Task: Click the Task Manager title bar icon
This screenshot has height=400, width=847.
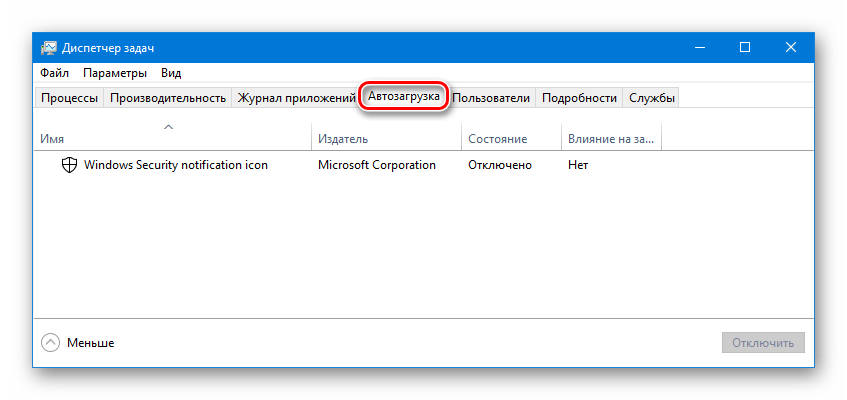Action: tap(48, 48)
